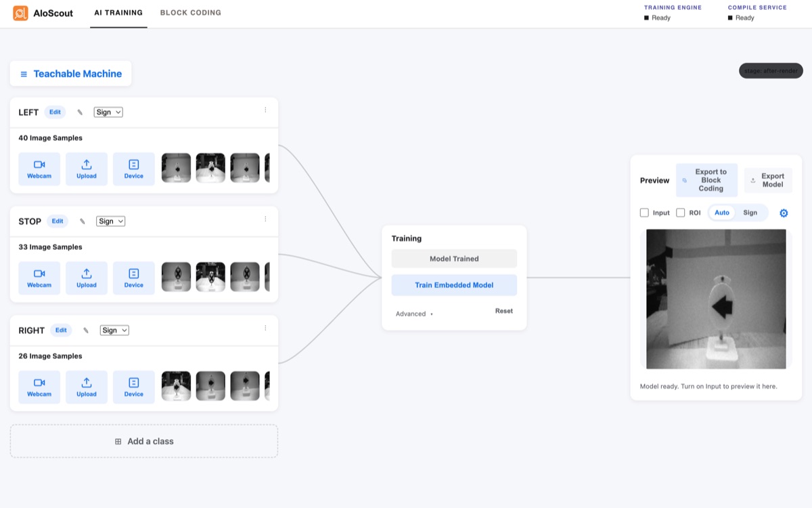
Task: Click the preview camera image of arrow sign
Action: tap(716, 299)
